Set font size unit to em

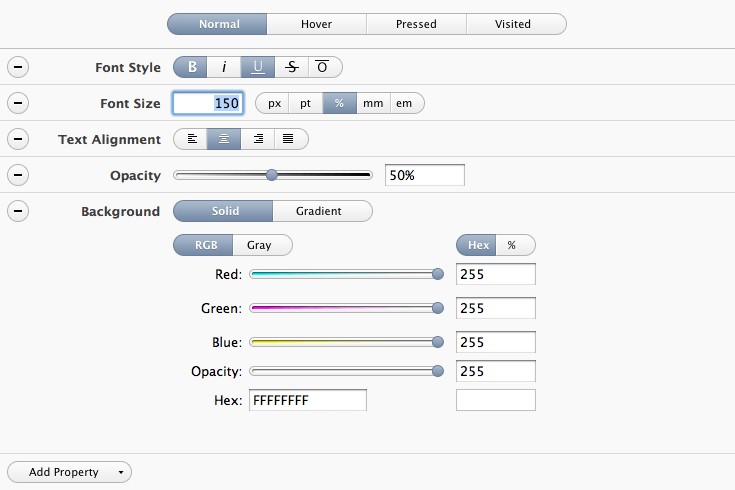[x=404, y=103]
